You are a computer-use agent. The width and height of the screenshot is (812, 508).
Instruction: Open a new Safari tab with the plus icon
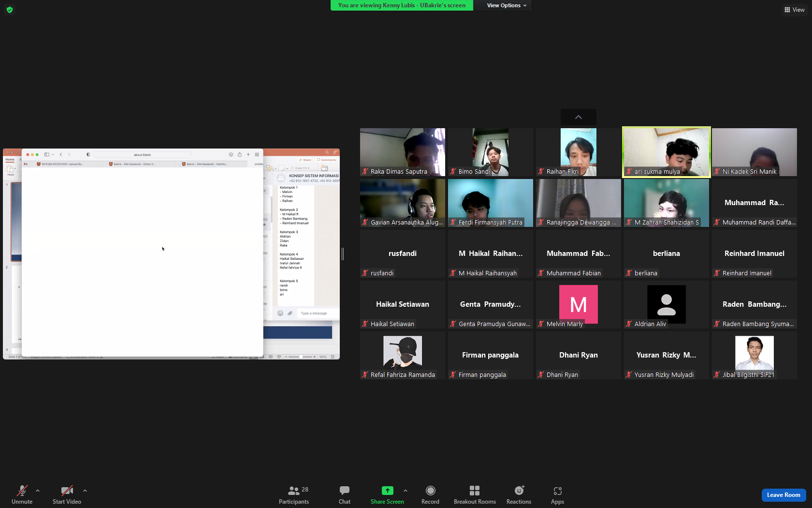point(248,155)
